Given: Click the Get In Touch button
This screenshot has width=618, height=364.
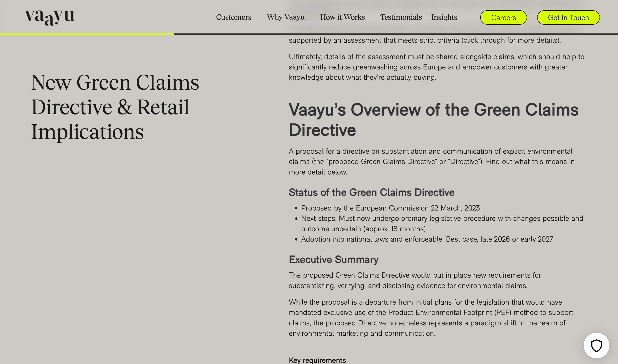Looking at the screenshot, I should 568,17.
